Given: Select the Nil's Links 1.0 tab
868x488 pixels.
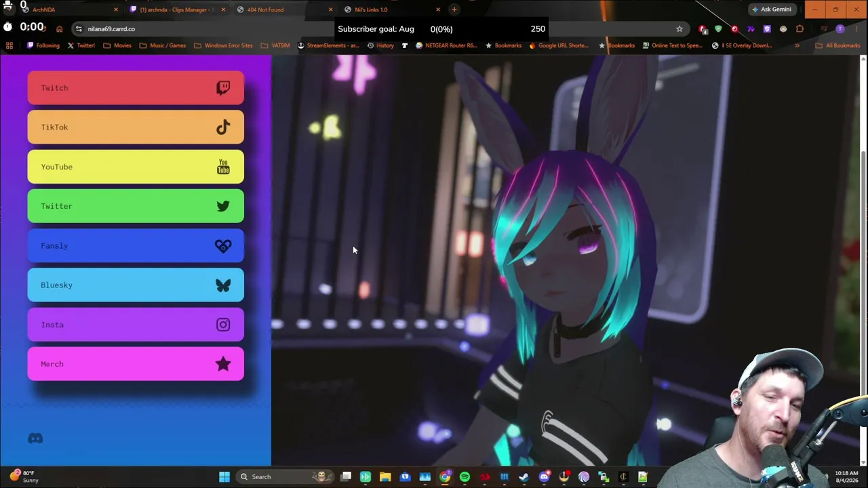Looking at the screenshot, I should click(x=392, y=9).
